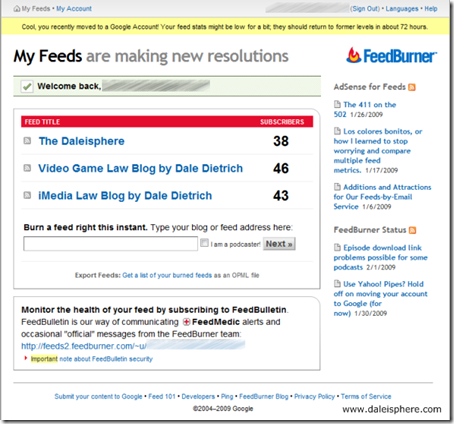Open FeedBurner Blog footer link
This screenshot has width=454, height=424.
[x=264, y=396]
